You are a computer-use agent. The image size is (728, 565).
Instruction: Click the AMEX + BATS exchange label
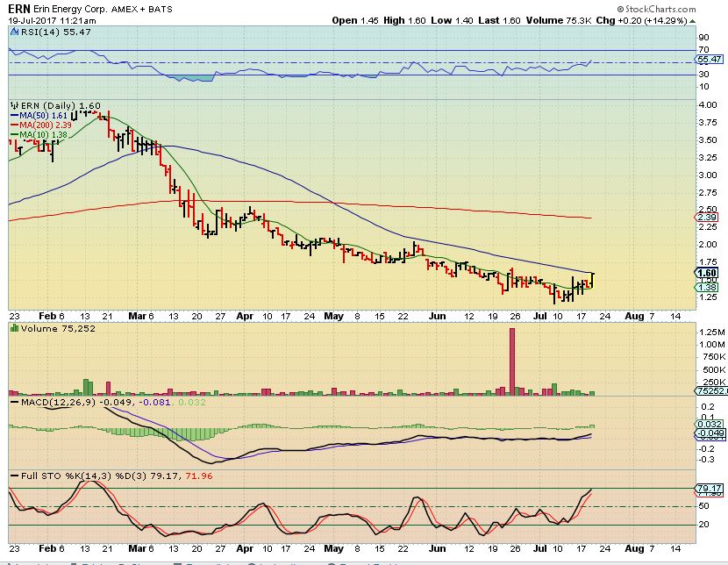click(x=141, y=10)
